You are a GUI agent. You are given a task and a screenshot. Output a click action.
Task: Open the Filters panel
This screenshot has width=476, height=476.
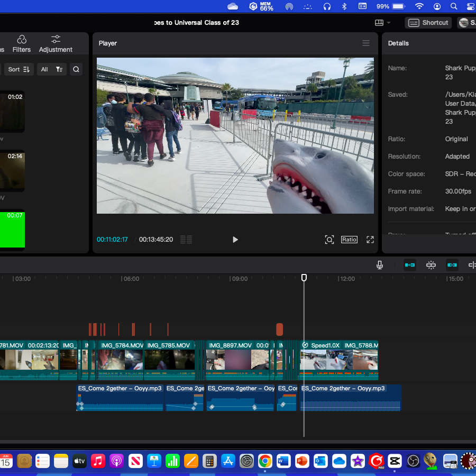[x=22, y=44]
